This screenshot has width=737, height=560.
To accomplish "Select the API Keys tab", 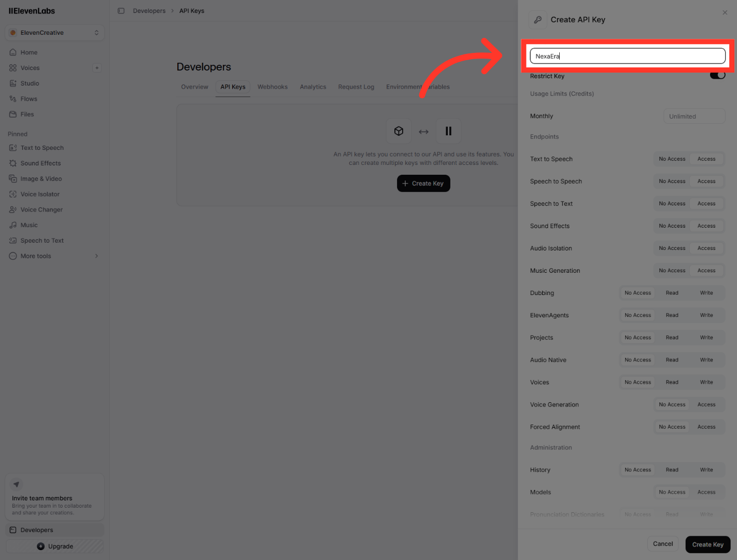I will 233,87.
